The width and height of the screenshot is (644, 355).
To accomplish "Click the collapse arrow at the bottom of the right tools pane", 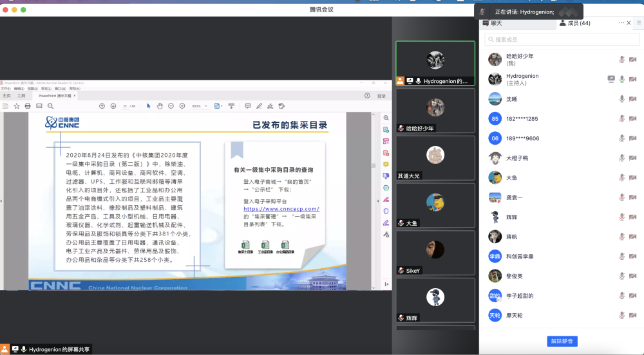I will (386, 284).
